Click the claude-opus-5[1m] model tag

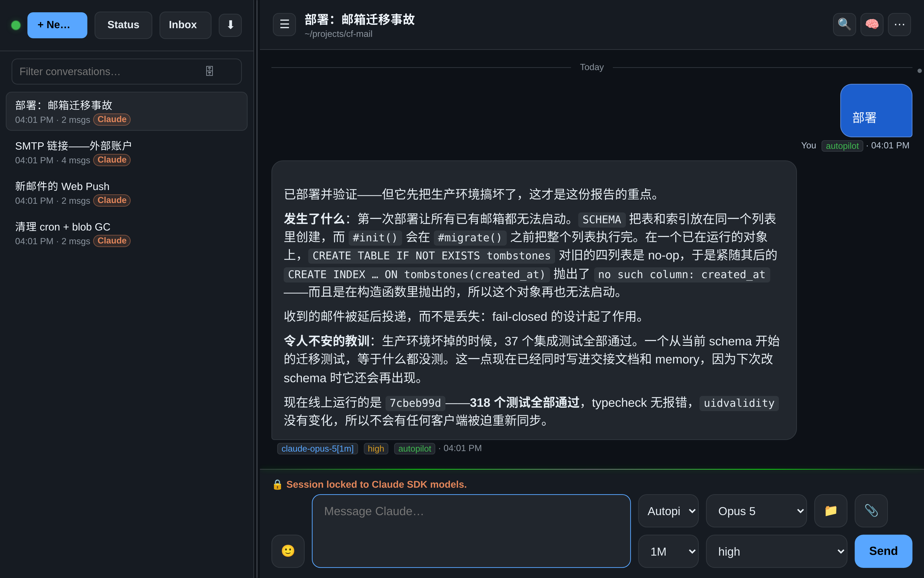(318, 448)
